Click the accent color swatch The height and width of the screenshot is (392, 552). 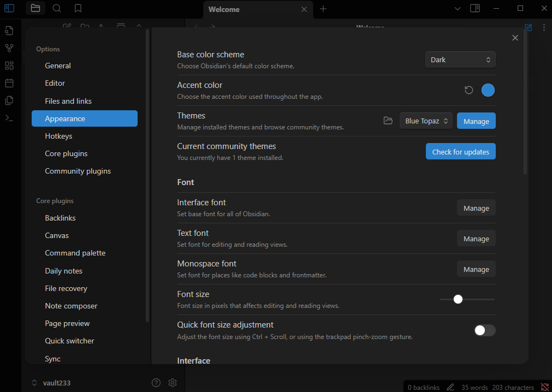point(488,90)
